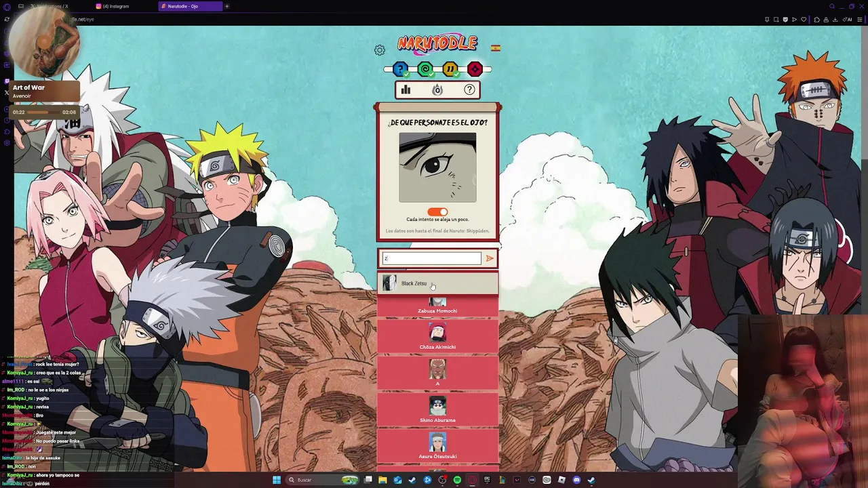Click the snapshot icon in browser toolbar
The height and width of the screenshot is (488, 868).
(x=776, y=20)
